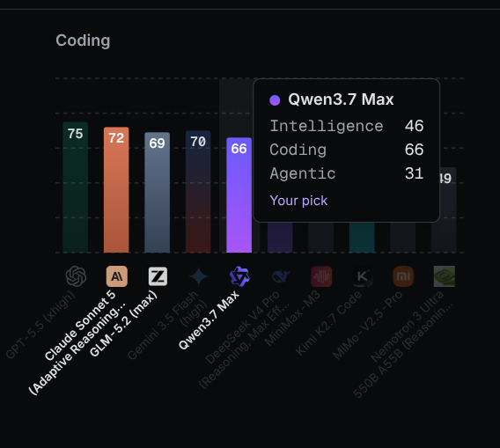500x448 pixels.
Task: Click the 'Coding' row in the tooltip
Action: (x=347, y=150)
